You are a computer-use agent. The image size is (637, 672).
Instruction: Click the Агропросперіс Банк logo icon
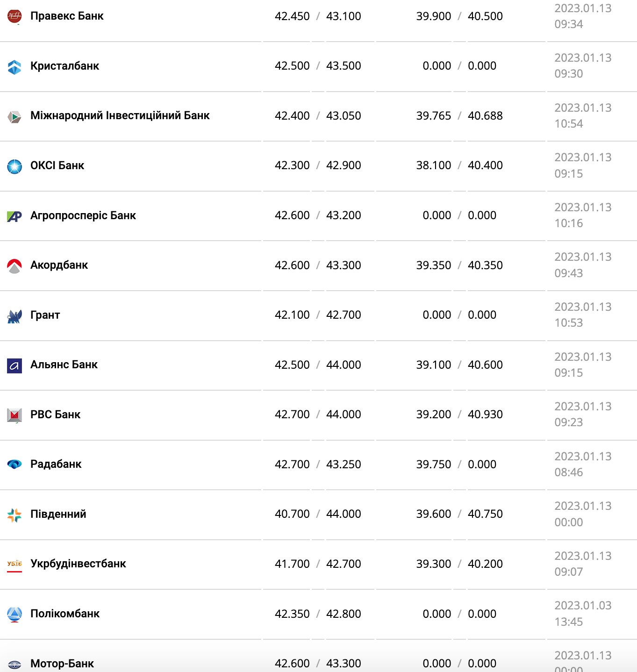(14, 216)
